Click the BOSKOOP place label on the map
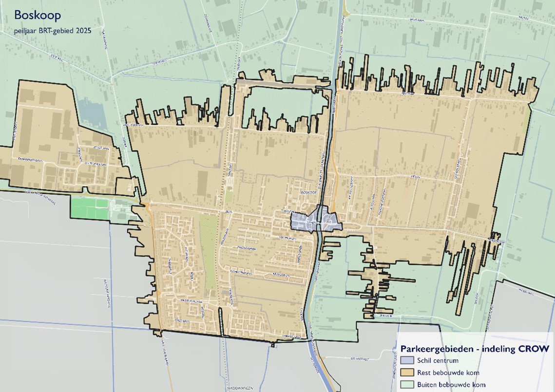Viewport: 555px width, 392px height. 309,193
